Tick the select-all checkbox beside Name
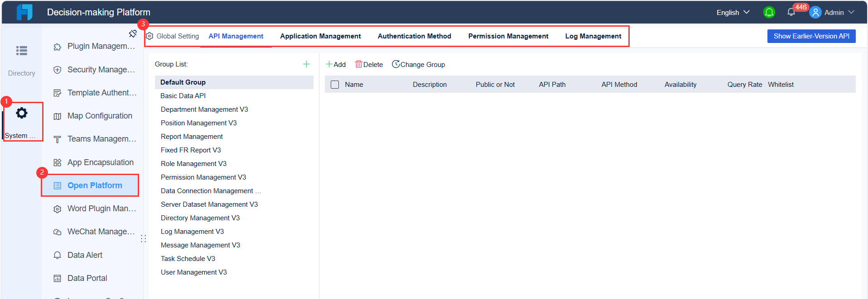The height and width of the screenshot is (299, 868). coord(335,85)
